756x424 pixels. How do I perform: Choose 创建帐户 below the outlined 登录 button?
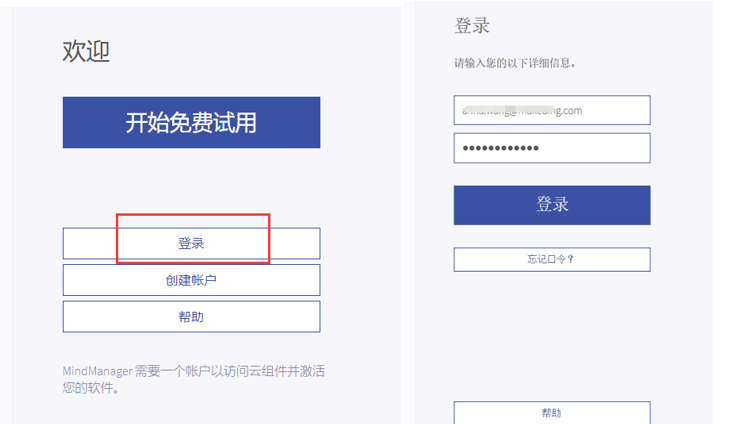(191, 280)
